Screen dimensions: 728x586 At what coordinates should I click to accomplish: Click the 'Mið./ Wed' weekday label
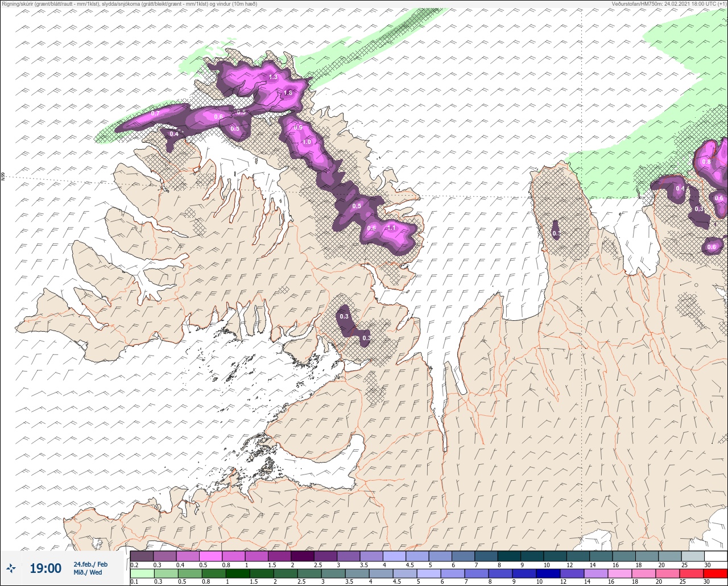88,572
